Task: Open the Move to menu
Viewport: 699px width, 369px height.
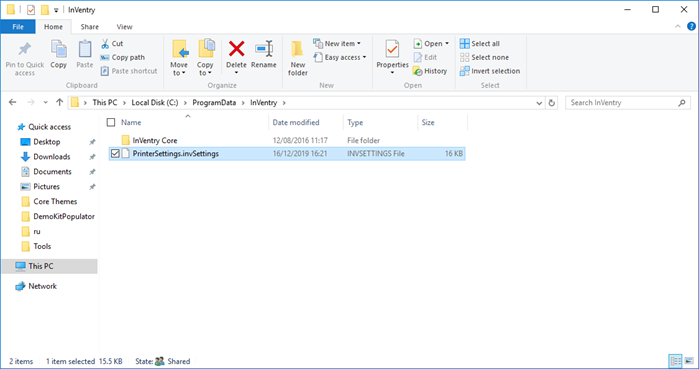Action: coord(179,58)
